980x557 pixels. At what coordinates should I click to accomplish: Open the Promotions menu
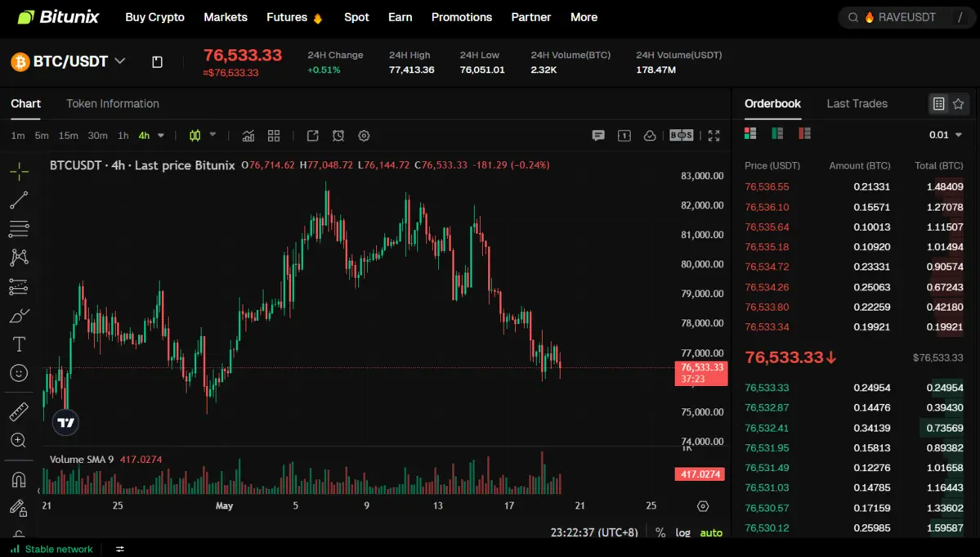click(462, 17)
